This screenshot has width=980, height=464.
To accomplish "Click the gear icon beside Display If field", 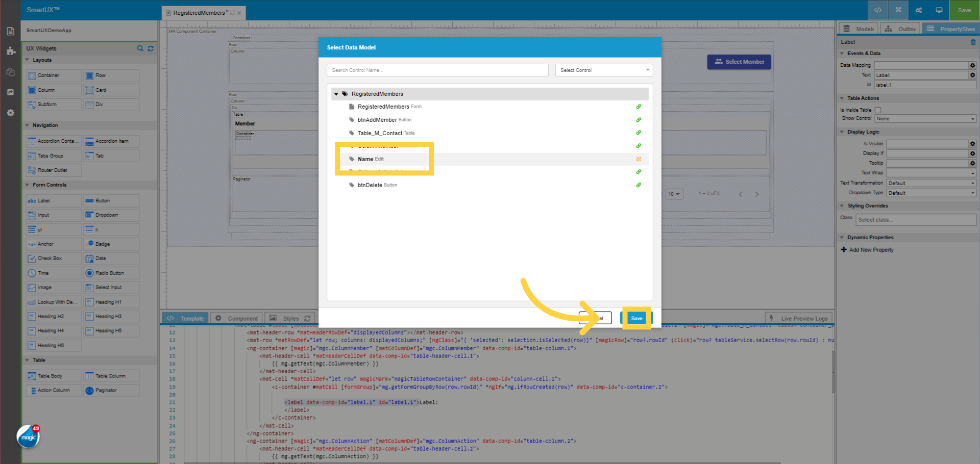I will point(973,153).
